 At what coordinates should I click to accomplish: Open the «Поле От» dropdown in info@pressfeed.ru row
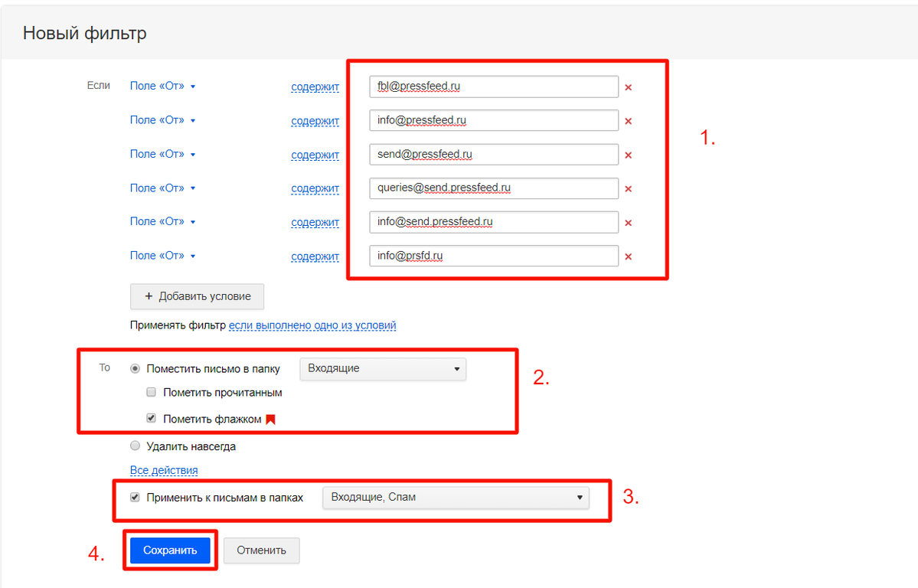point(163,120)
